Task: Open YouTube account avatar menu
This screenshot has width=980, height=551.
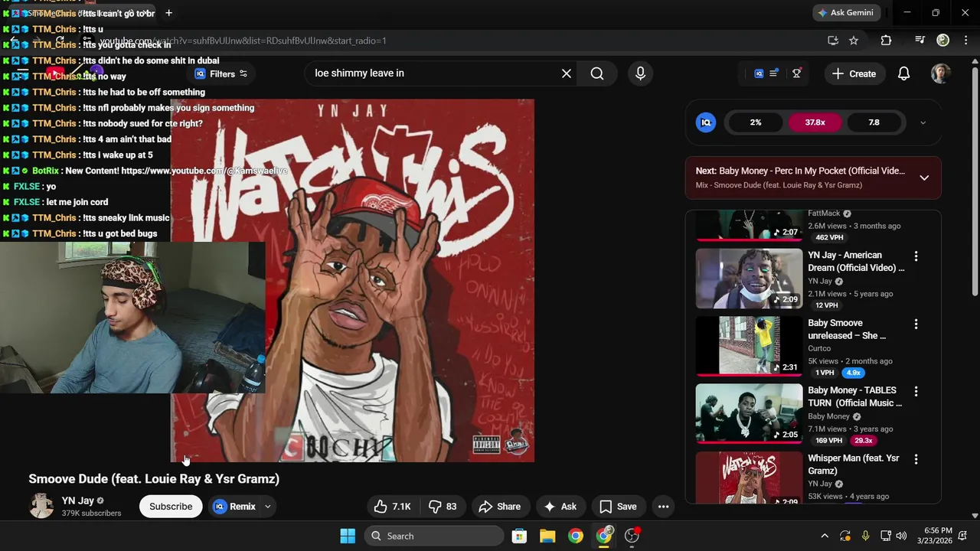Action: pos(940,73)
